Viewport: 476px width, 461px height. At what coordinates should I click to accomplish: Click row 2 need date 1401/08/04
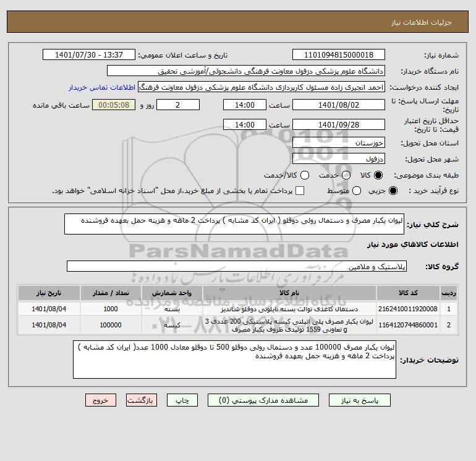coord(49,325)
